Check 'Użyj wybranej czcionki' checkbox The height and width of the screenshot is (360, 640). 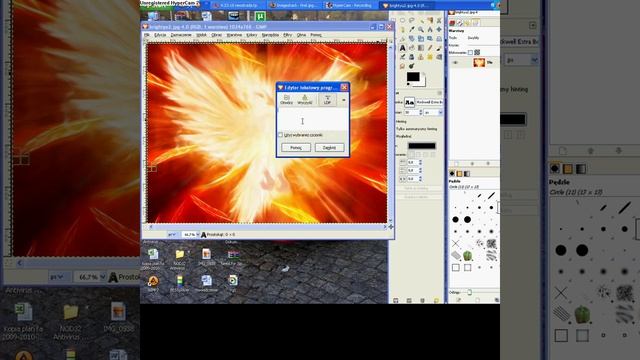280,135
